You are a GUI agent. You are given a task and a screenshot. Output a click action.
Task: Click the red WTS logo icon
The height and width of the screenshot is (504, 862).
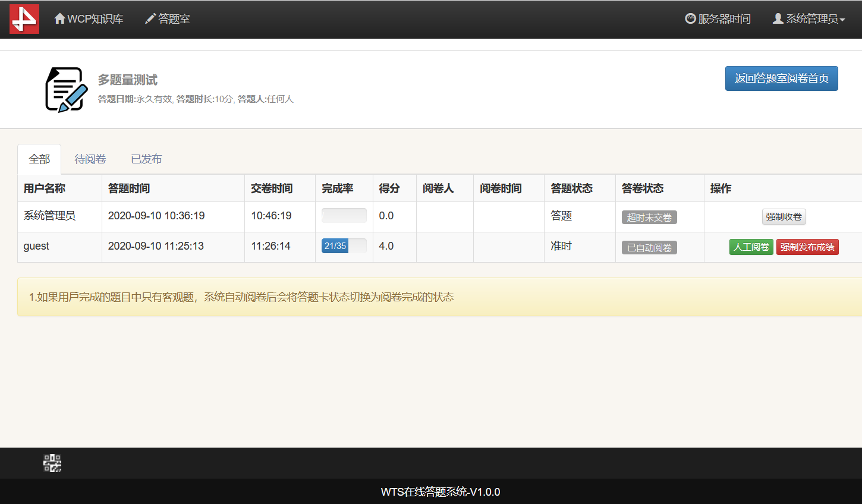(x=24, y=19)
